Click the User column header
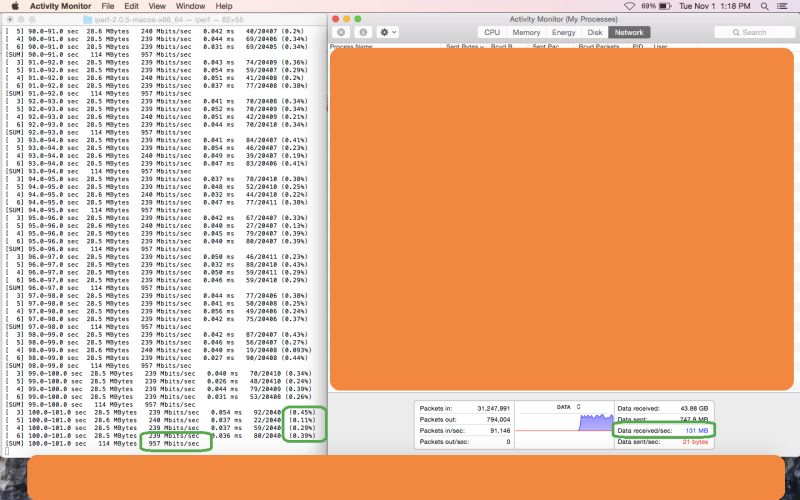 coord(660,46)
